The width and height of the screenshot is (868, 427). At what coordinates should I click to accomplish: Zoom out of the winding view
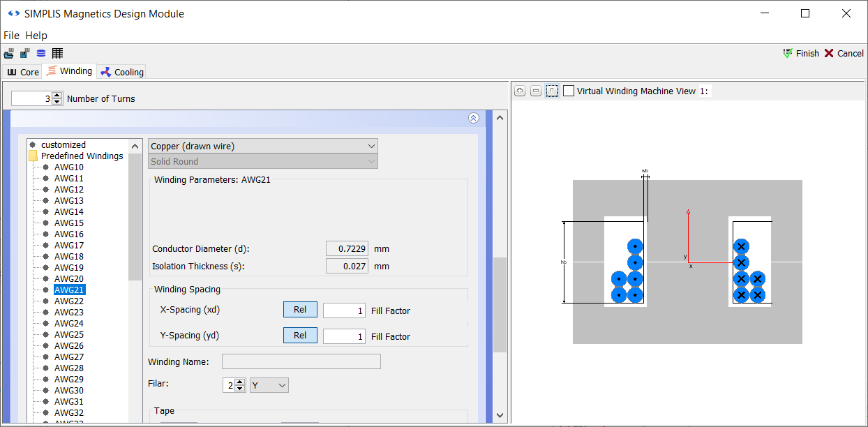pyautogui.click(x=536, y=91)
